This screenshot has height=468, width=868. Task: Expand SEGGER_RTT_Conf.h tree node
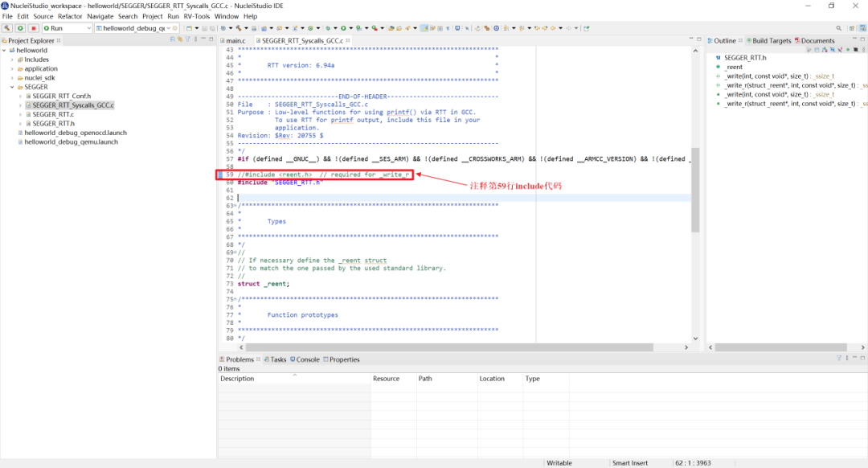coord(20,96)
